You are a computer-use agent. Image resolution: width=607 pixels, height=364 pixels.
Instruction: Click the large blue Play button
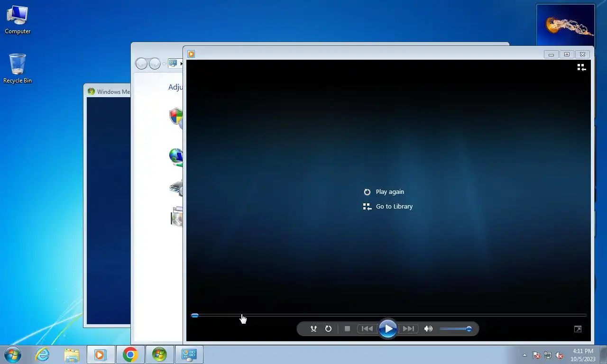tap(388, 328)
